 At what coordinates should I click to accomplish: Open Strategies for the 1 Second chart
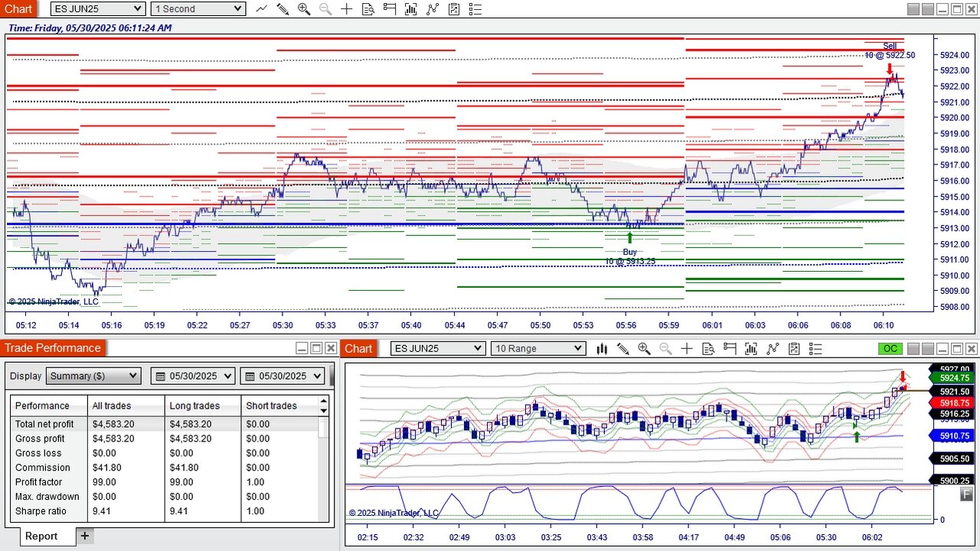click(433, 8)
